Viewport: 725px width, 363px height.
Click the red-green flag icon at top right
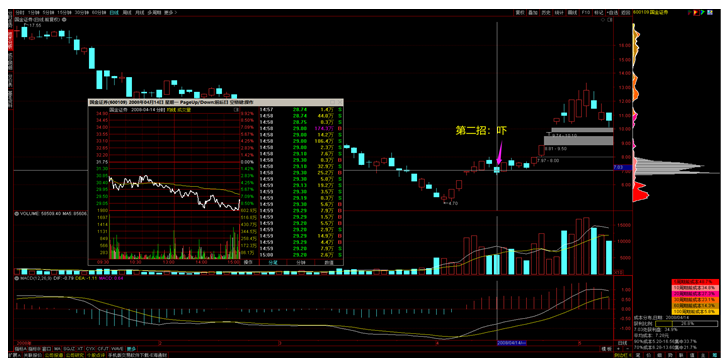tap(689, 12)
